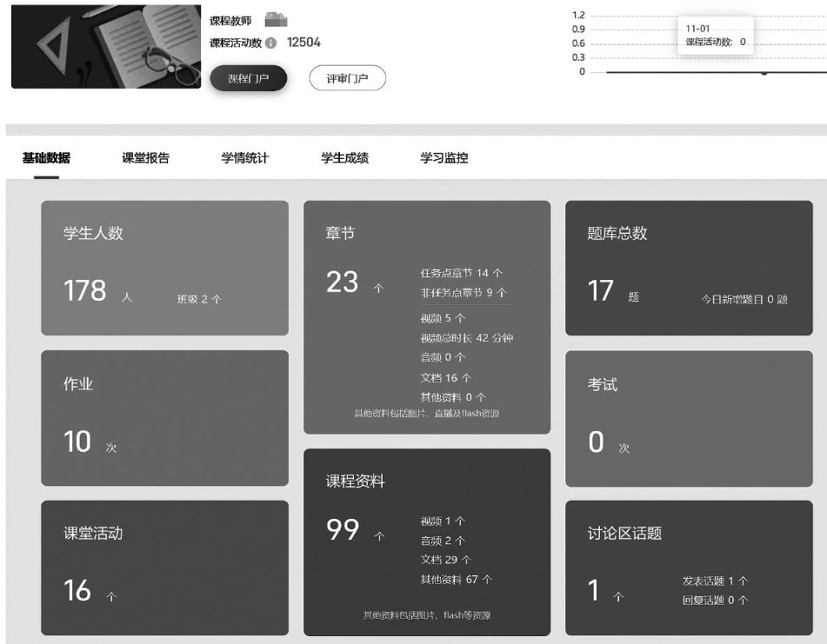Open the 课程门户 button
The image size is (827, 644).
click(x=248, y=78)
